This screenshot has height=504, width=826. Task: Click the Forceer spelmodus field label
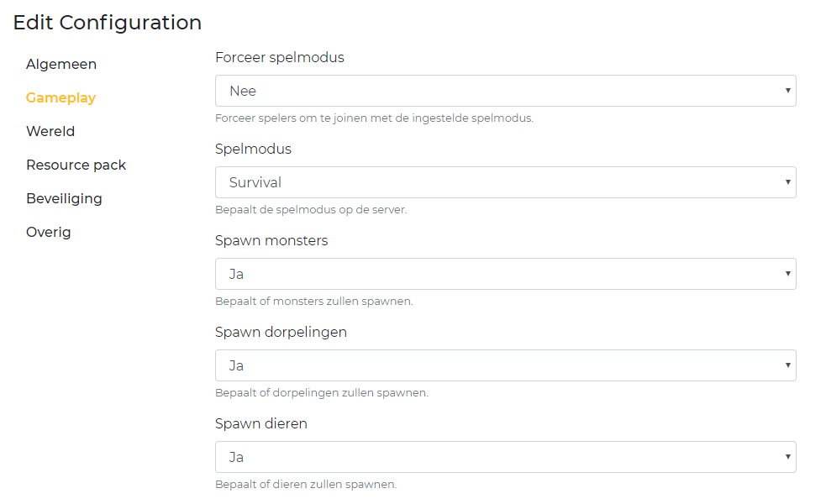tap(280, 58)
